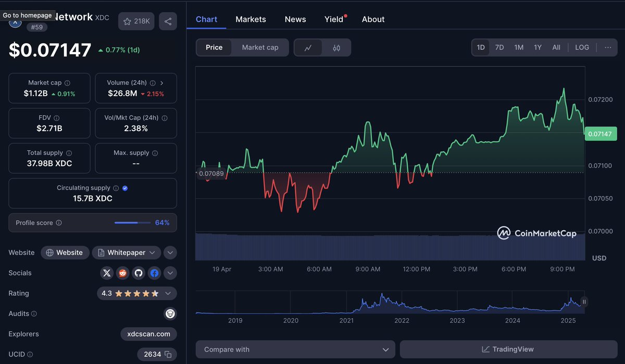
Task: Click the $0.07147 price heading
Action: [x=50, y=50]
